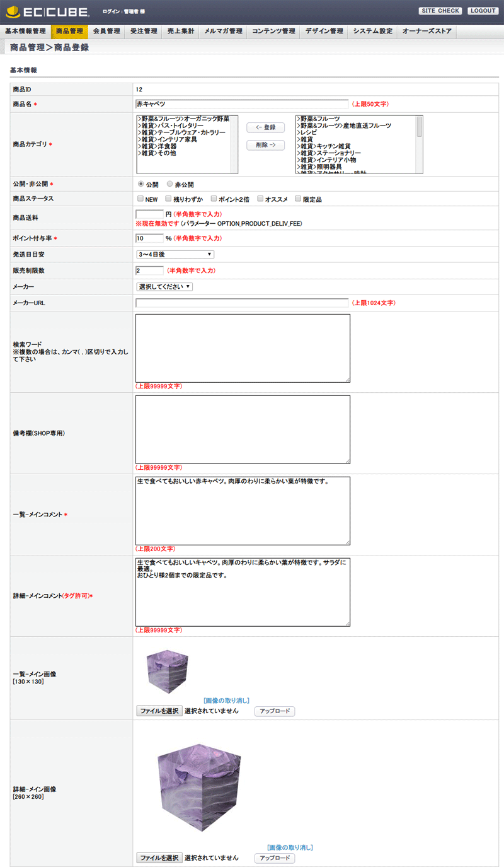Click the list main image thumbnail
The image size is (504, 867).
(168, 672)
